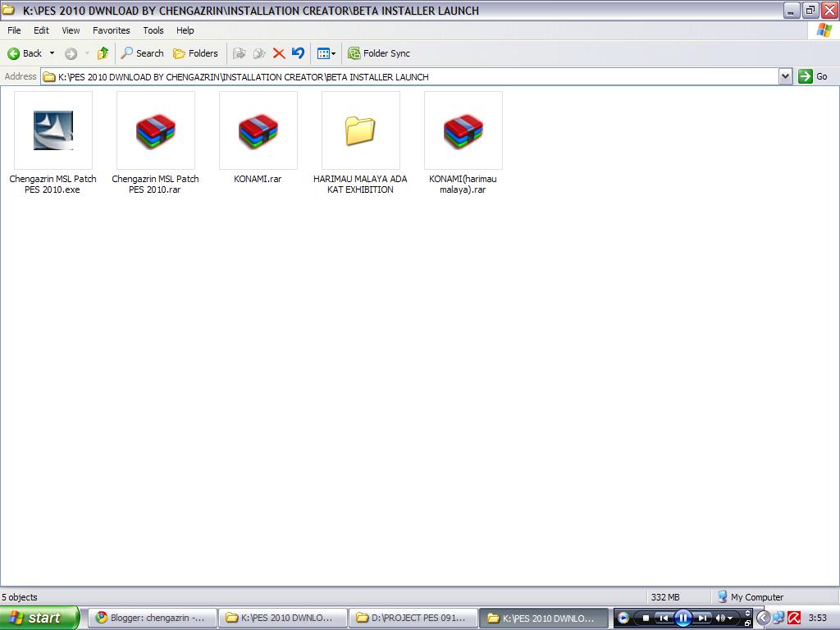840x630 pixels.
Task: Skip to the previous track
Action: click(664, 619)
